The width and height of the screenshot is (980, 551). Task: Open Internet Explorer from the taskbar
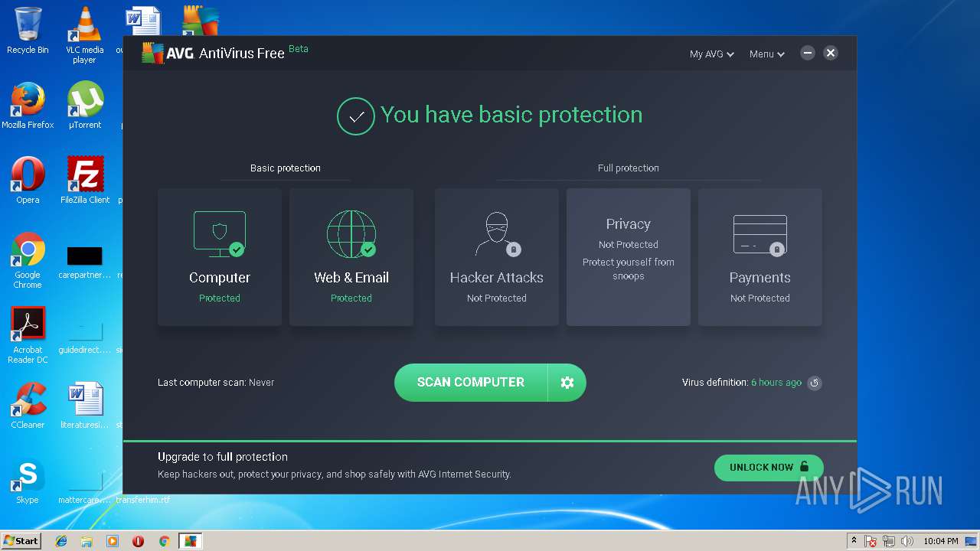[x=61, y=541]
